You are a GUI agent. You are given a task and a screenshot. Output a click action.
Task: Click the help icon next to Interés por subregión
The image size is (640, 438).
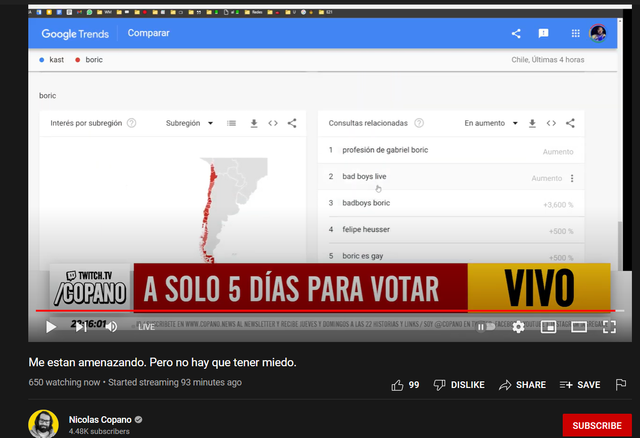[131, 123]
